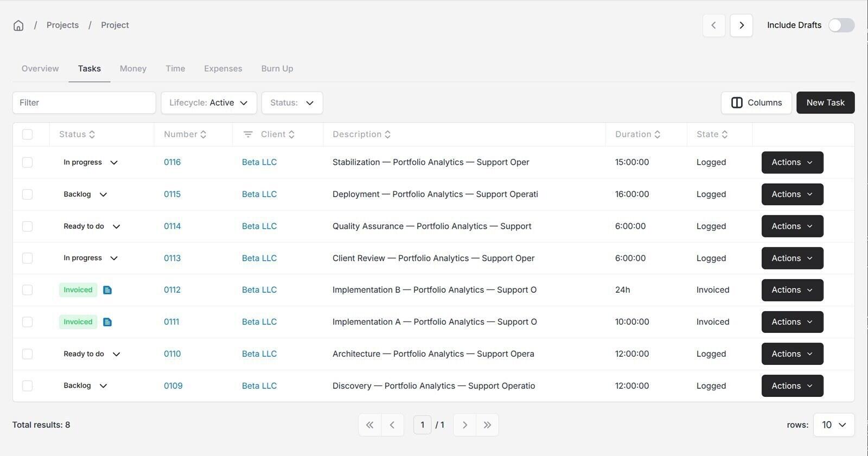This screenshot has height=456, width=868.
Task: Open Actions menu for task 0113
Action: [792, 258]
